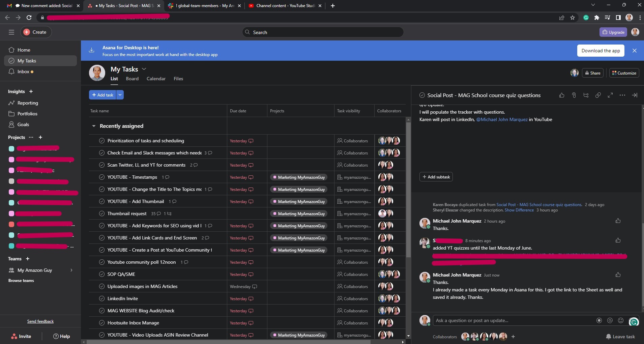Viewport: 644px width, 344px height.
Task: Focus the Search field
Action: click(323, 32)
